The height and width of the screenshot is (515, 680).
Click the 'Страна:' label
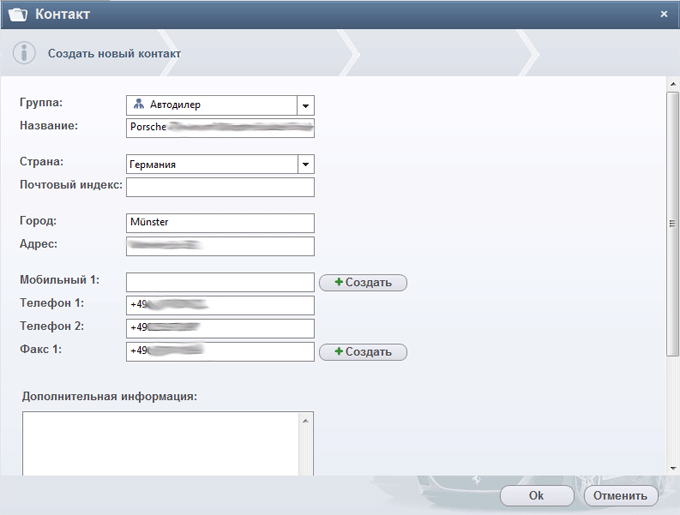(x=42, y=162)
